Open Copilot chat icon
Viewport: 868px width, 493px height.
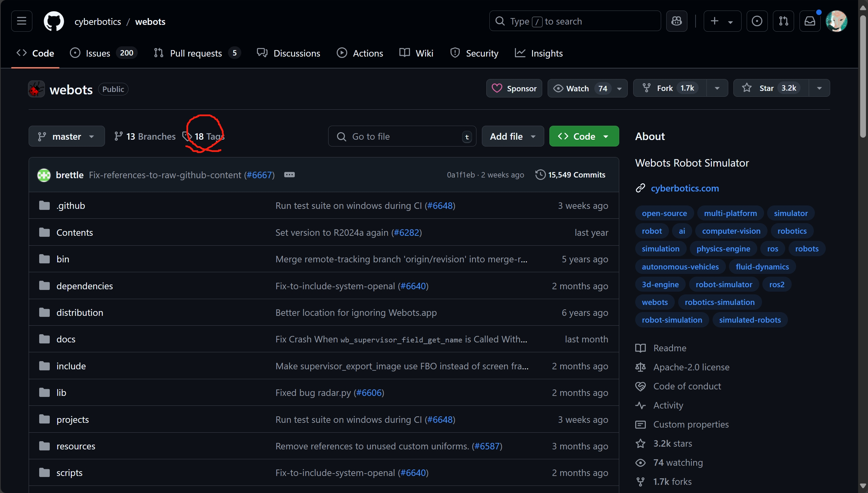pos(676,21)
